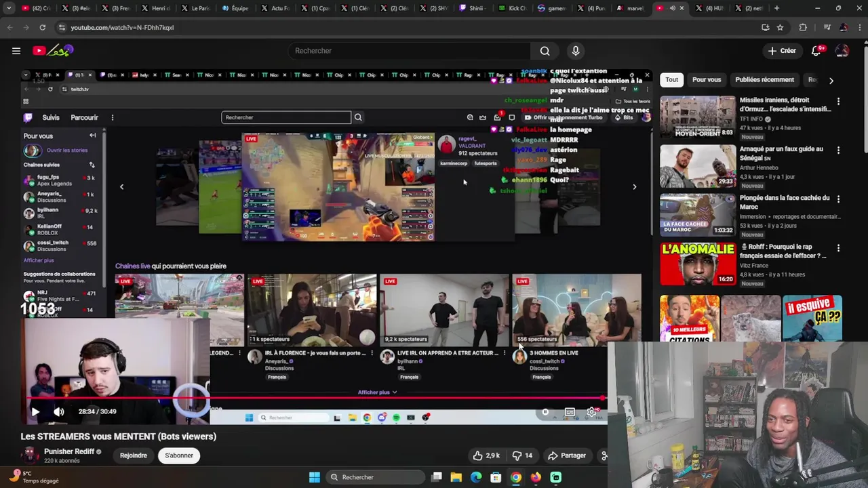Screen dimensions: 868x488
Task: Show more filter chips with the arrow
Action: (x=831, y=80)
